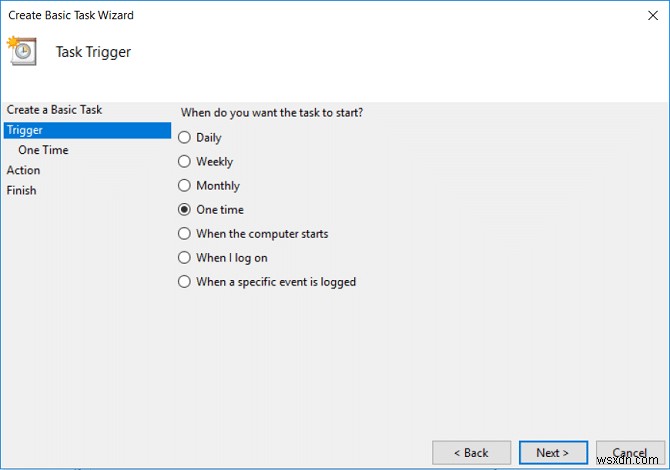Go to Create a Basic Task step
Screen dimensions: 670x470
point(54,110)
